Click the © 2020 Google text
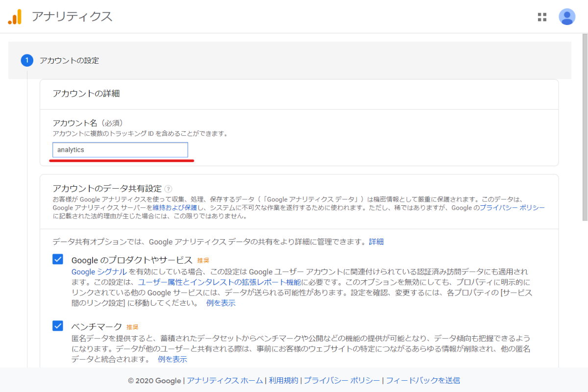 (154, 380)
